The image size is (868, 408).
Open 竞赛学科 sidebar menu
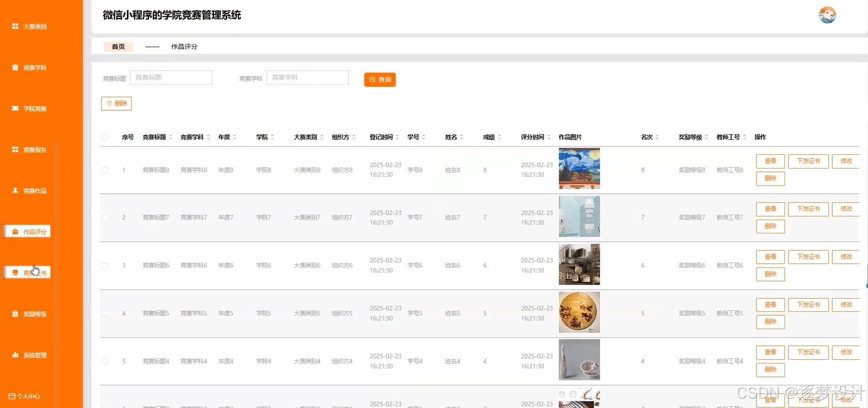click(x=30, y=68)
